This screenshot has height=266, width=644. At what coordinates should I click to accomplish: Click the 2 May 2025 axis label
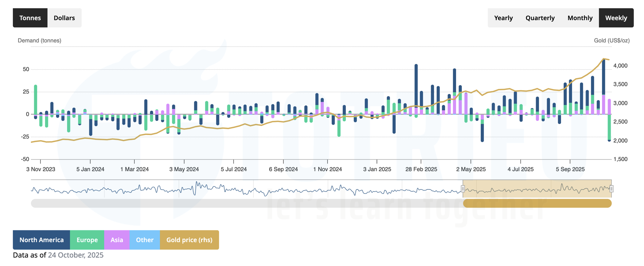coord(470,169)
